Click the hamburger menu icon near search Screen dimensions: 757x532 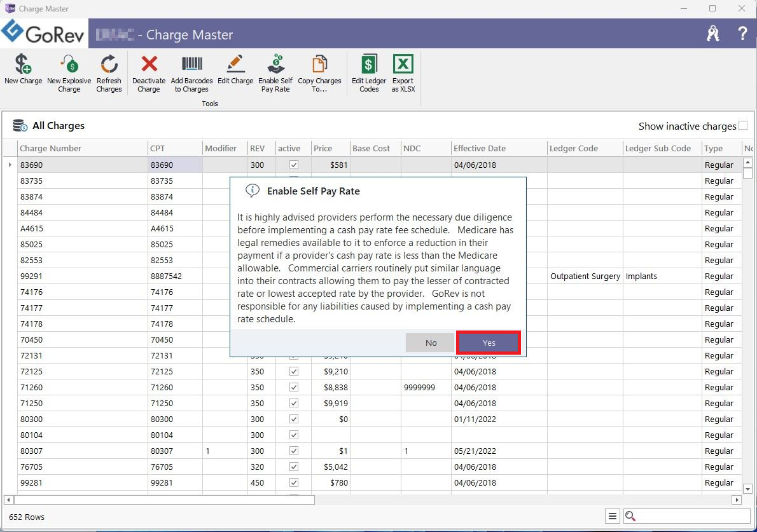point(612,516)
